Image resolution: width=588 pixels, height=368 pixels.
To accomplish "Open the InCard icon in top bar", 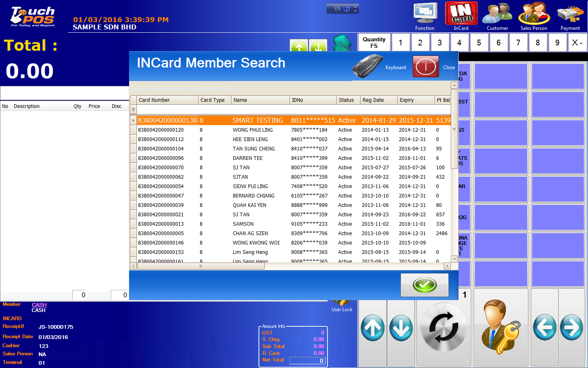I will [x=461, y=16].
